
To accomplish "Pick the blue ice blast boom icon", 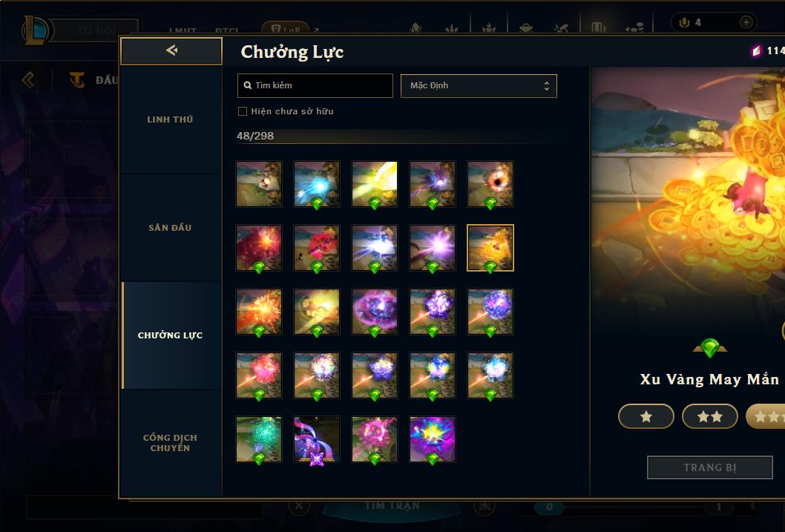I will pyautogui.click(x=317, y=184).
